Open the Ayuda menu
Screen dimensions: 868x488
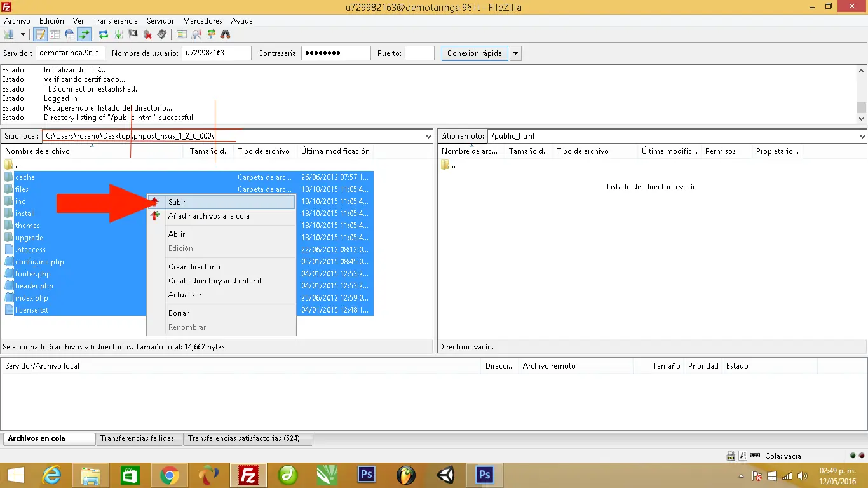point(241,21)
